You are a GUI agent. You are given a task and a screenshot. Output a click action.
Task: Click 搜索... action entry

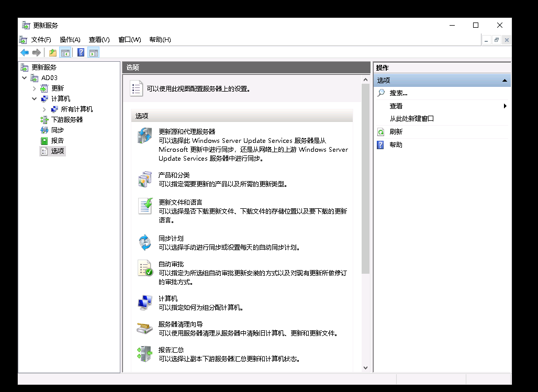pyautogui.click(x=398, y=93)
